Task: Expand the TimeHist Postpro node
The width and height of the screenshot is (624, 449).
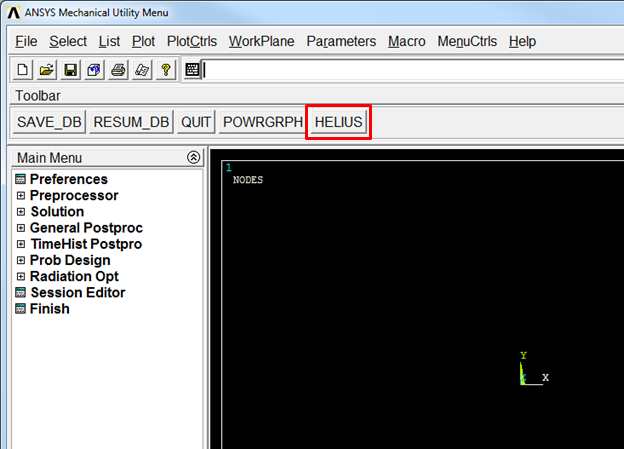Action: (x=21, y=244)
